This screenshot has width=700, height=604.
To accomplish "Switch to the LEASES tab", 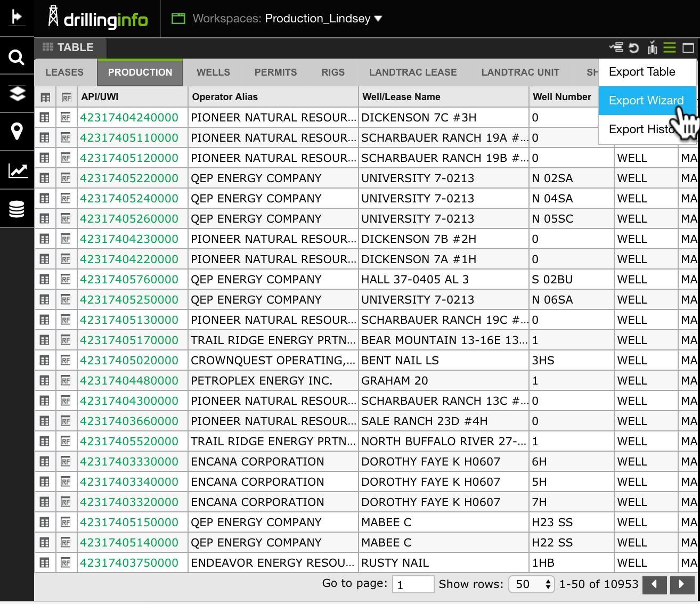I will click(64, 72).
